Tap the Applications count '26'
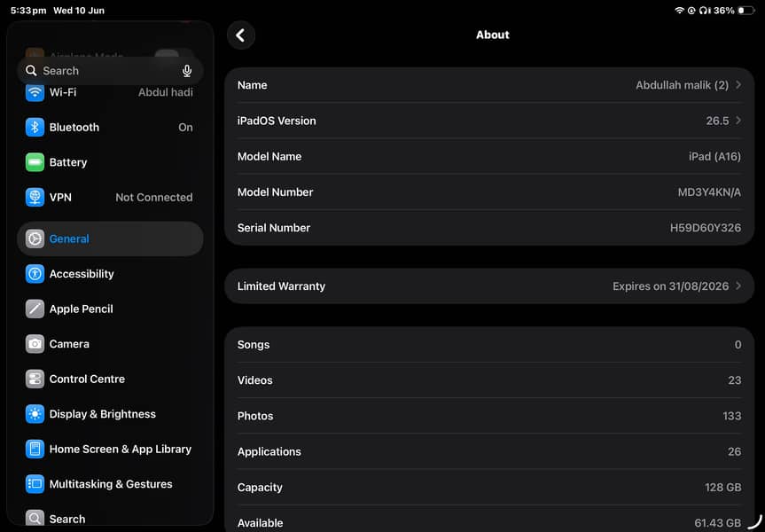This screenshot has height=532, width=765. tap(734, 451)
